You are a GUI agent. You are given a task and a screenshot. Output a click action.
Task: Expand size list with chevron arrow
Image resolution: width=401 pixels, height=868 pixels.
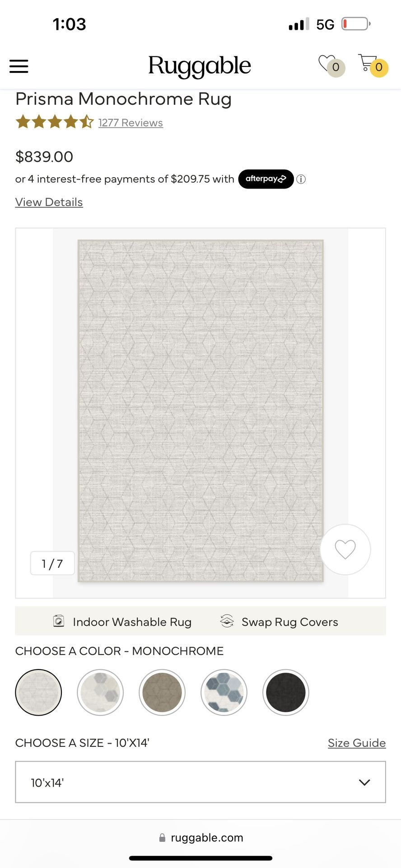[x=364, y=782]
